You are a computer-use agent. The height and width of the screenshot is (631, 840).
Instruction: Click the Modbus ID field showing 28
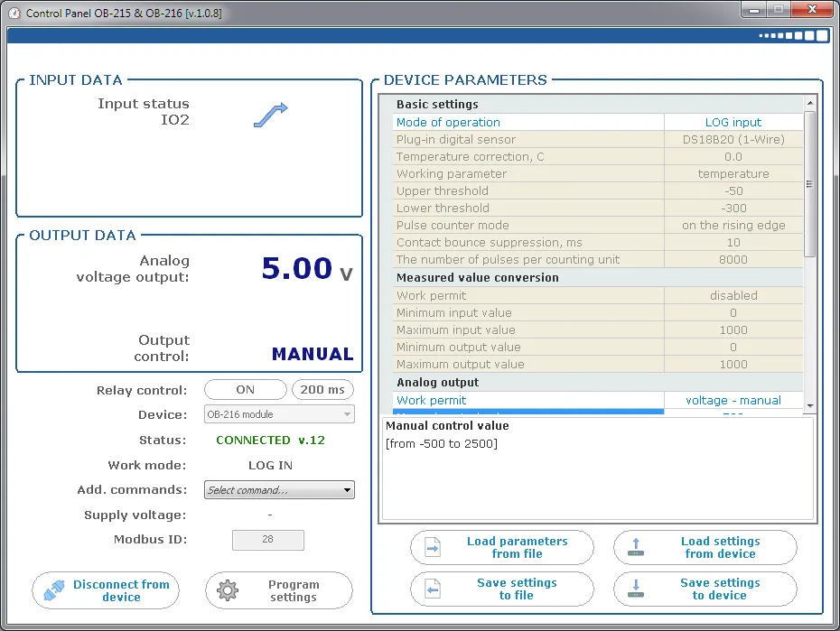click(268, 540)
